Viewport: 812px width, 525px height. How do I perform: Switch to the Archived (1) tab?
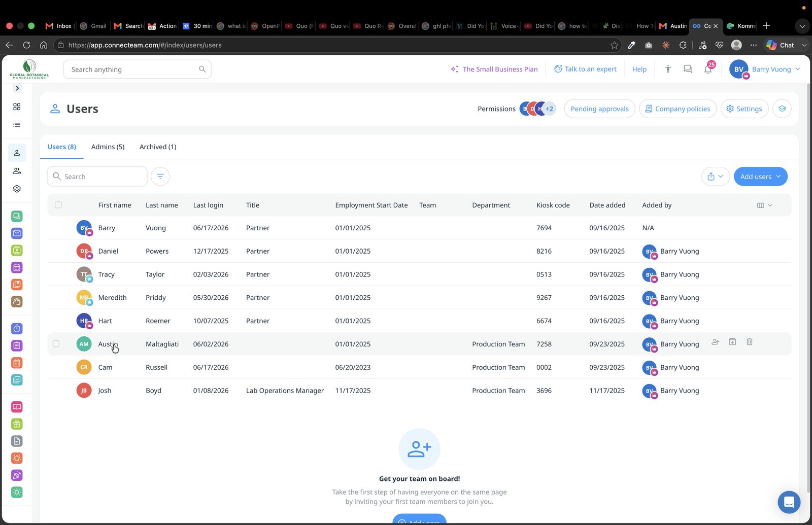tap(158, 147)
